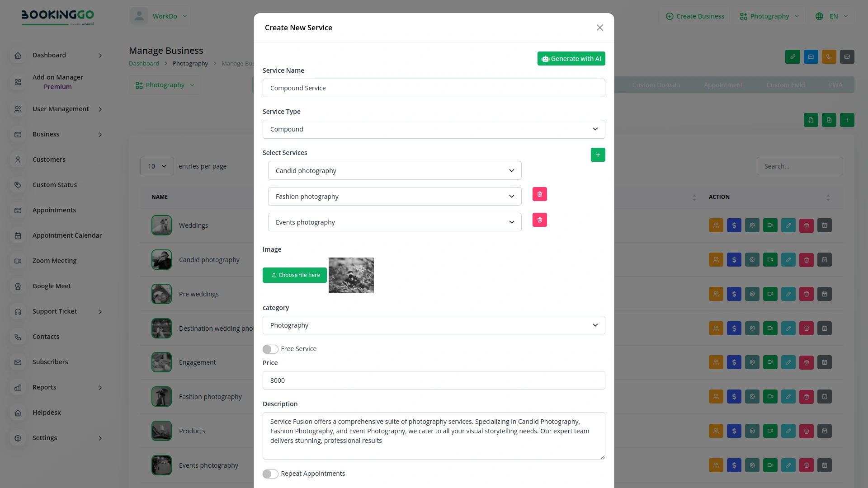The width and height of the screenshot is (868, 488).
Task: Open the Service Type dropdown
Action: [x=434, y=129]
